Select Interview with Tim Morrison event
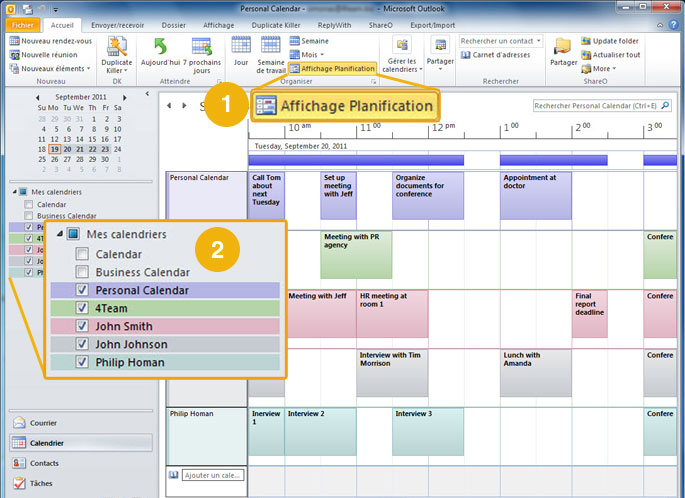 (392, 373)
